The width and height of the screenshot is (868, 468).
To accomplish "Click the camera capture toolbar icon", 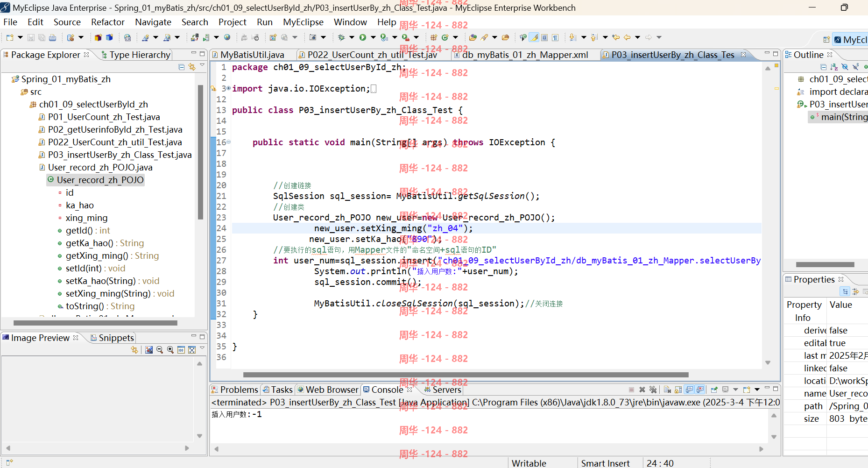I will tap(312, 37).
